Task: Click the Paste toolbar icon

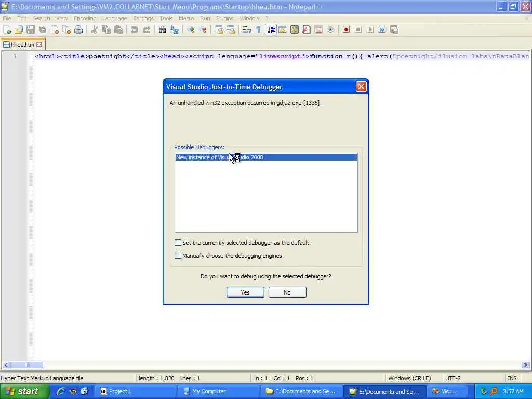Action: (x=118, y=30)
